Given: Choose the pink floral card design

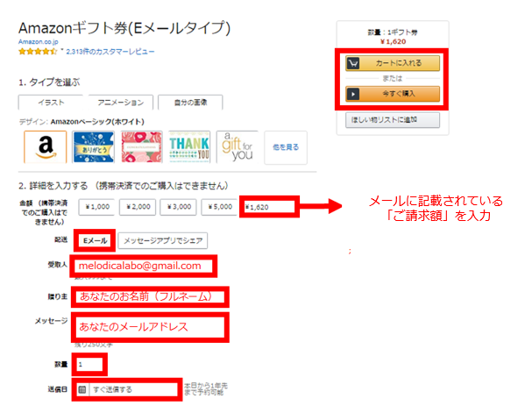Looking at the screenshot, I should pos(141,147).
